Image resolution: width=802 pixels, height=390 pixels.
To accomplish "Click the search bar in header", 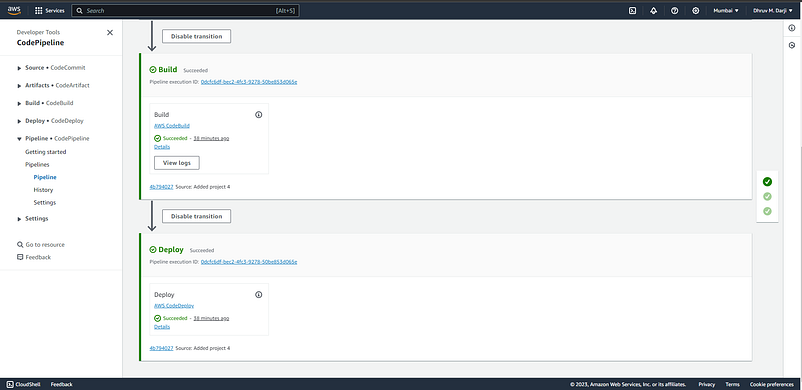I will pos(185,10).
